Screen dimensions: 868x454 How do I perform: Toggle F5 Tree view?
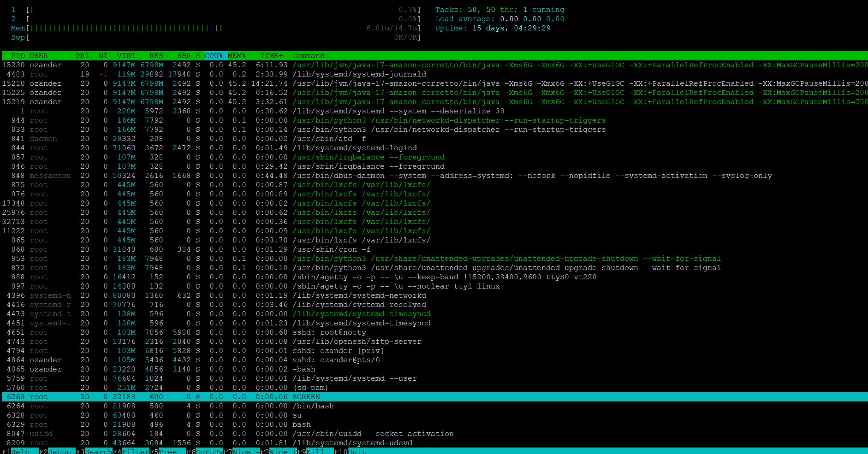167,451
